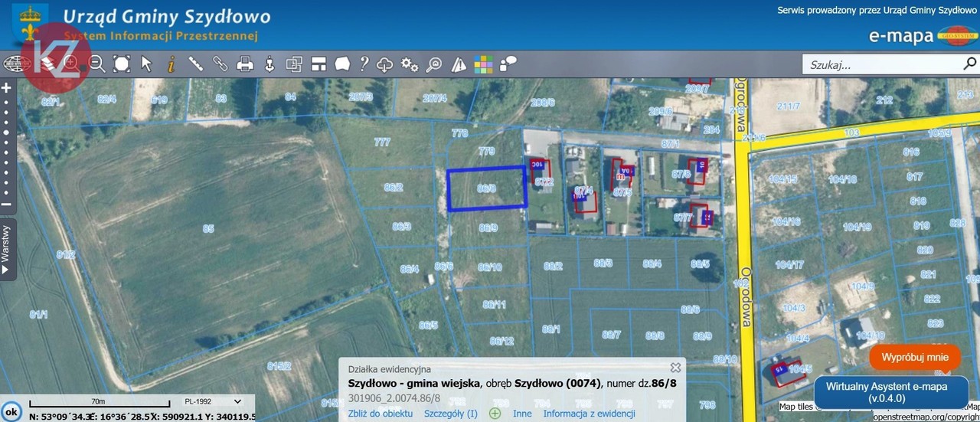Expand the Warstwy layers panel
980x422 pixels.
6,249
